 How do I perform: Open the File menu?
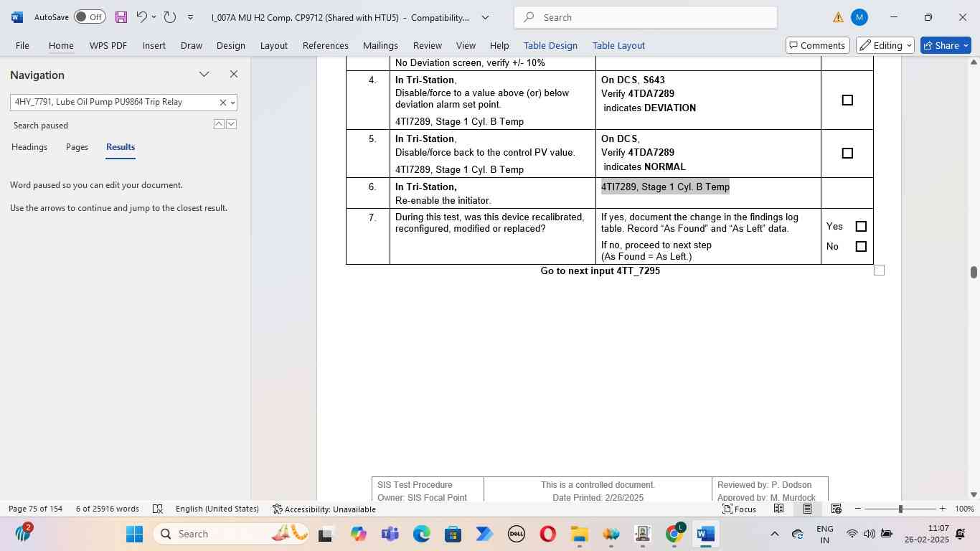point(22,45)
